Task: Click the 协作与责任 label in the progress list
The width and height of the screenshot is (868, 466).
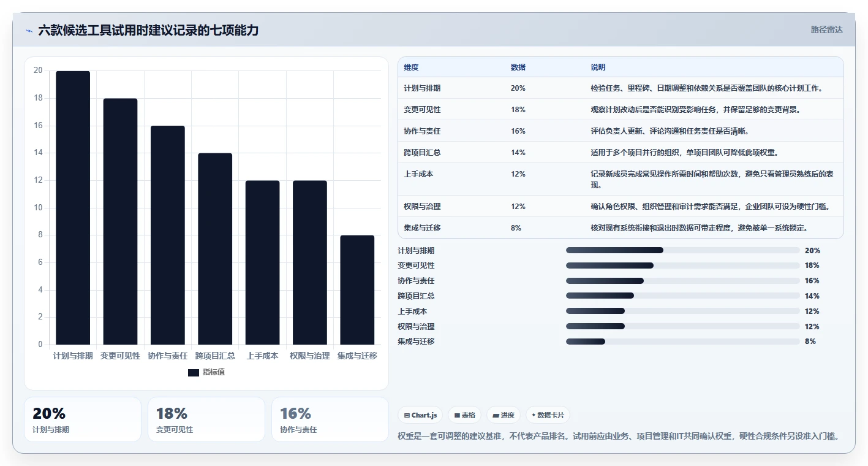Action: (x=416, y=281)
